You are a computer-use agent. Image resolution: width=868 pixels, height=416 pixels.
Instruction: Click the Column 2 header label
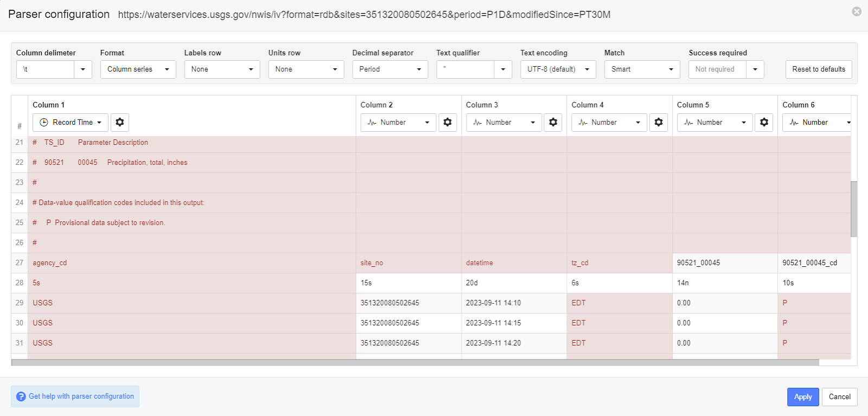click(376, 105)
